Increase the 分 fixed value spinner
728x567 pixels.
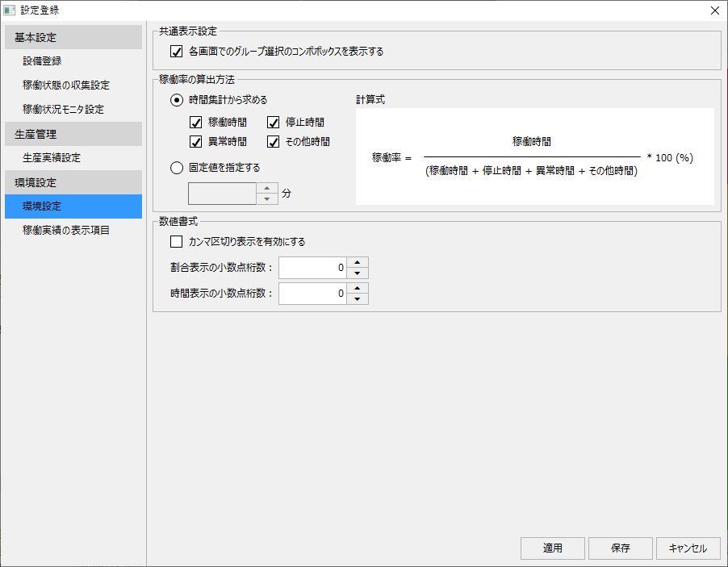tap(267, 188)
